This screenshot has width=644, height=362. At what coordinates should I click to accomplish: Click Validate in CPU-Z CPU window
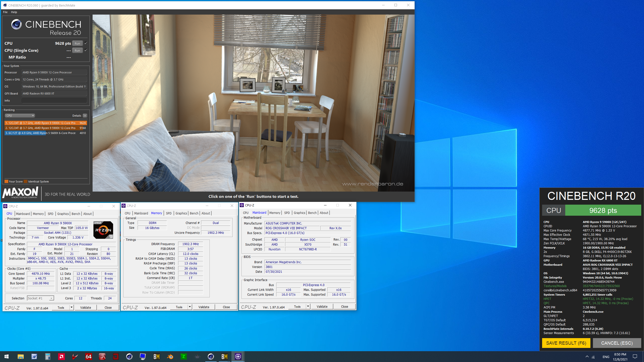pyautogui.click(x=86, y=307)
